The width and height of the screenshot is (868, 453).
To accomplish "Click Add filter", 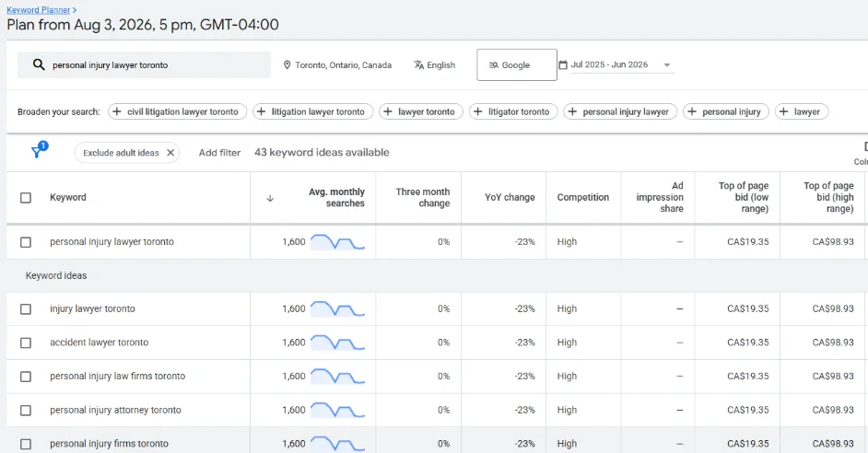I will [x=220, y=153].
